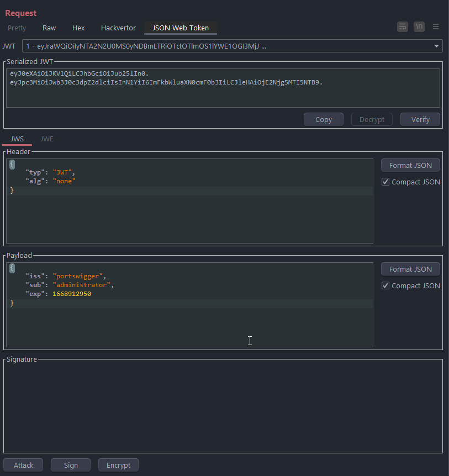Screen dimensions: 449x476
Task: Open the hamburger menu in Request panel
Action: (436, 27)
